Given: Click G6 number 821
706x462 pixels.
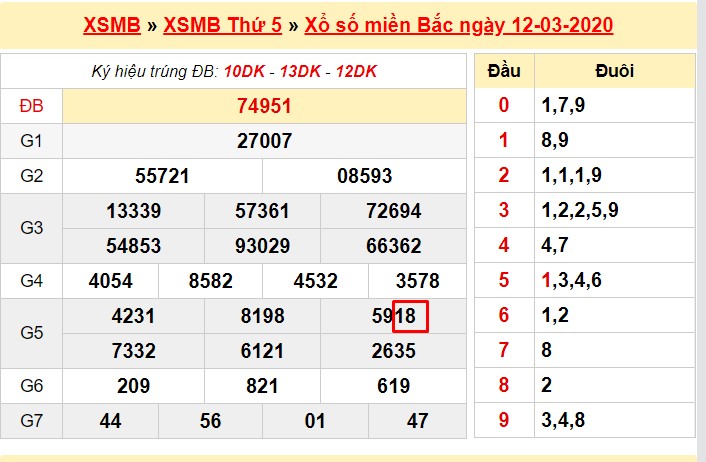Looking at the screenshot, I should tap(264, 386).
